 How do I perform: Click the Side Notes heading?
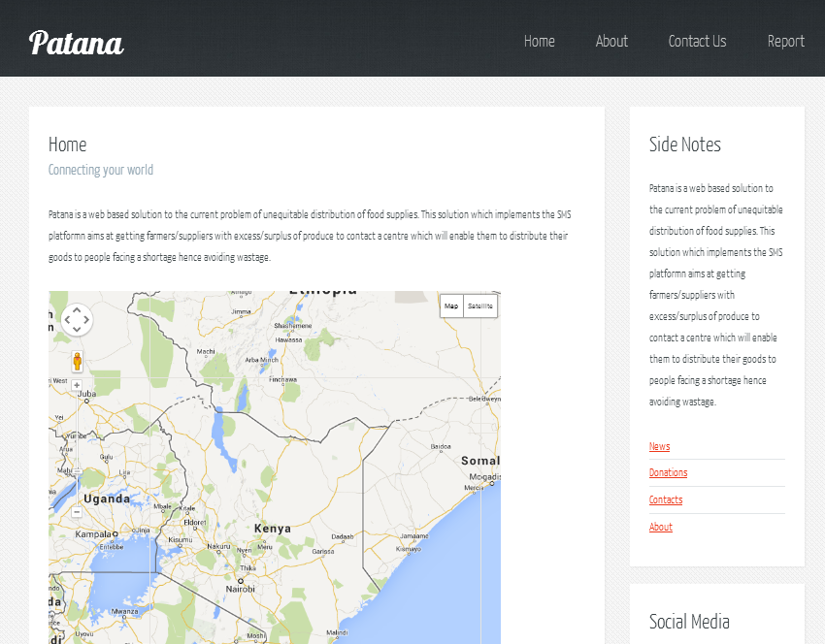pos(684,145)
